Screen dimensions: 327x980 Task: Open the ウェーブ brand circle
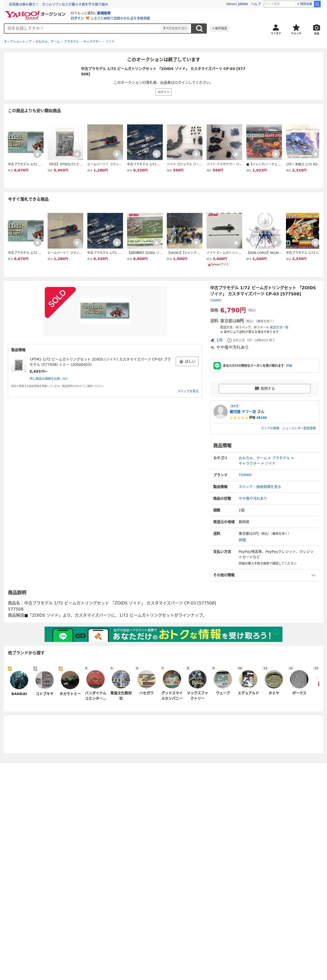coord(223,680)
